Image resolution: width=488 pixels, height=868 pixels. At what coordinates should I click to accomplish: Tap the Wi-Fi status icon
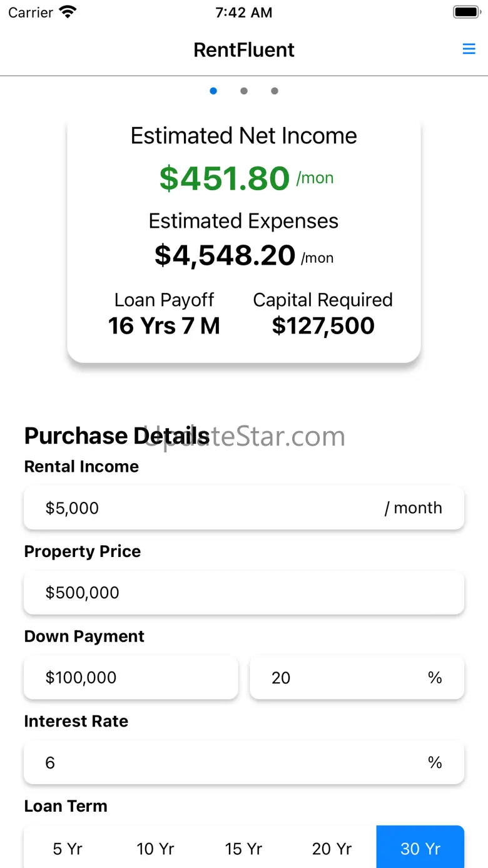[67, 12]
